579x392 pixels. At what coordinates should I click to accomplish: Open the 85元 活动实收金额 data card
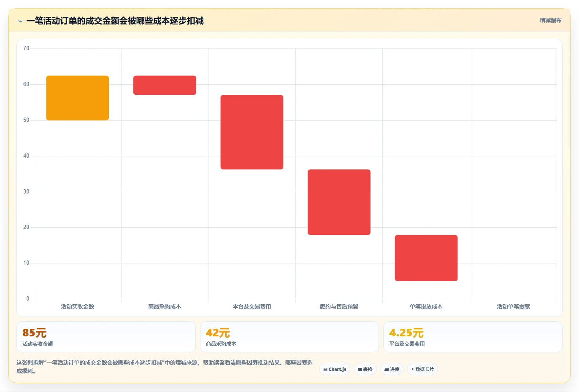click(106, 337)
